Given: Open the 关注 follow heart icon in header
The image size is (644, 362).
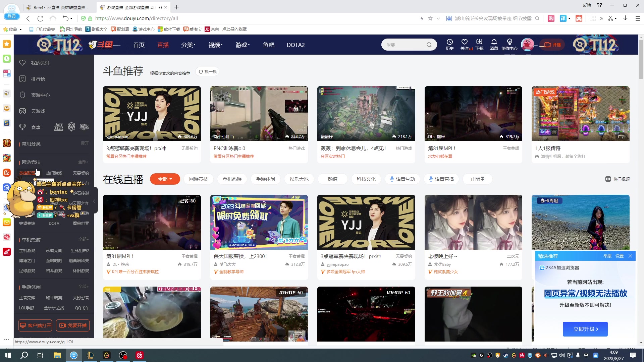Looking at the screenshot, I should (x=465, y=44).
